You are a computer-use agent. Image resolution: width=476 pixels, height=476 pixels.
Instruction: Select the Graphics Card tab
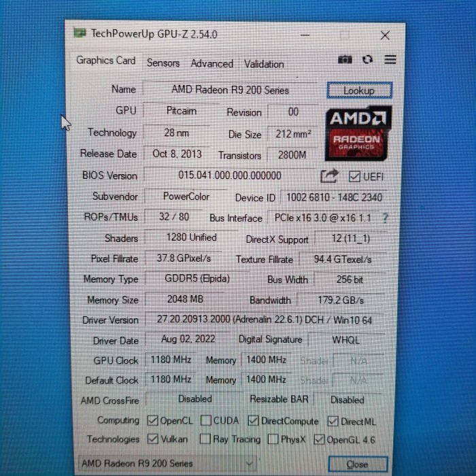click(106, 61)
